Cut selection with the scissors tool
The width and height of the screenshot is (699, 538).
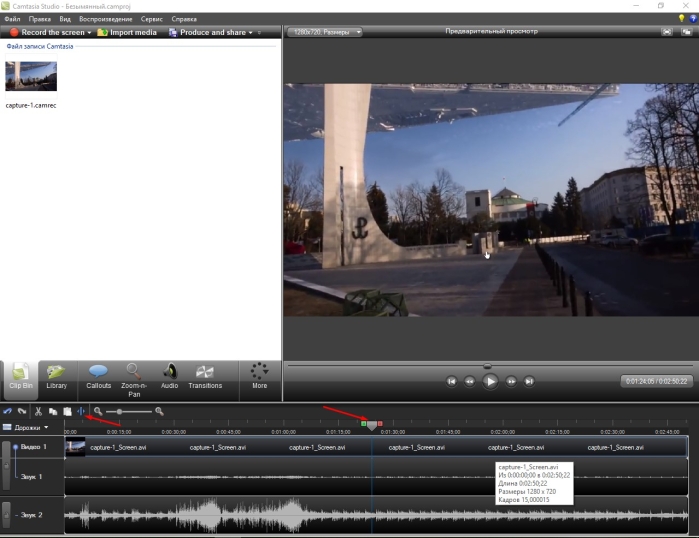point(38,411)
